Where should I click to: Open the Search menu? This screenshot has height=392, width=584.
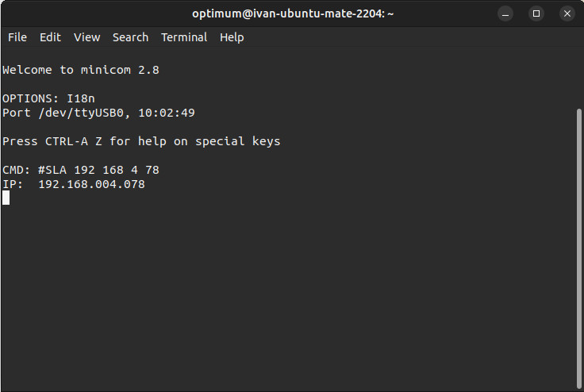click(130, 37)
